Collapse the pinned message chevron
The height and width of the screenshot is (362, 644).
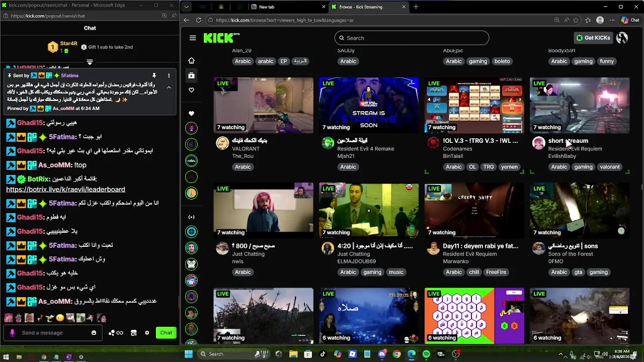tap(169, 87)
